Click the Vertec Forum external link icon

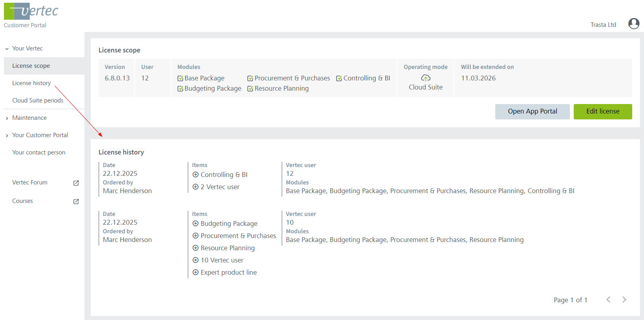click(x=76, y=183)
